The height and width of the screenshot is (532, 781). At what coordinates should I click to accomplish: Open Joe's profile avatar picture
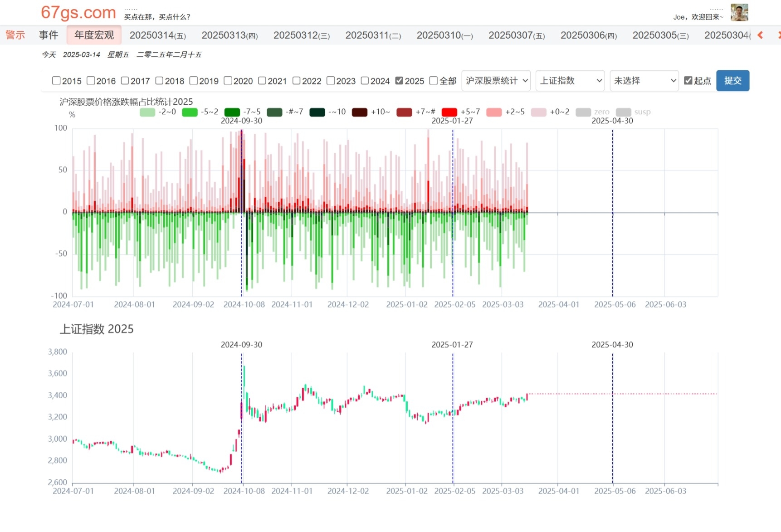[739, 12]
